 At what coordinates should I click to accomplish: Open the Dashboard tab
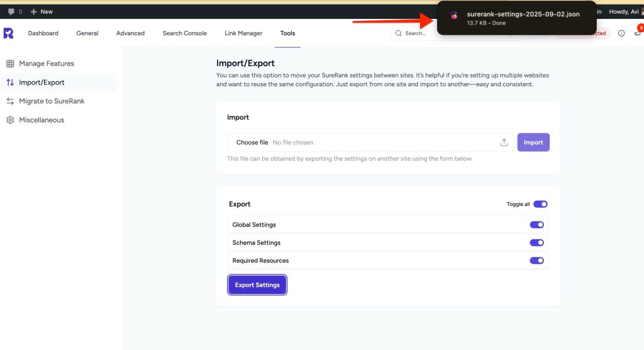pyautogui.click(x=43, y=33)
